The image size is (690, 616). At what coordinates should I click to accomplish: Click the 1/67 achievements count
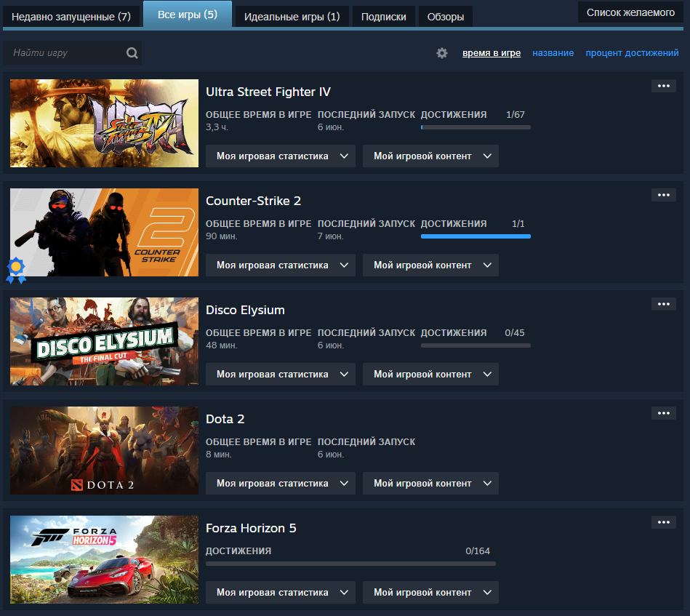click(516, 115)
